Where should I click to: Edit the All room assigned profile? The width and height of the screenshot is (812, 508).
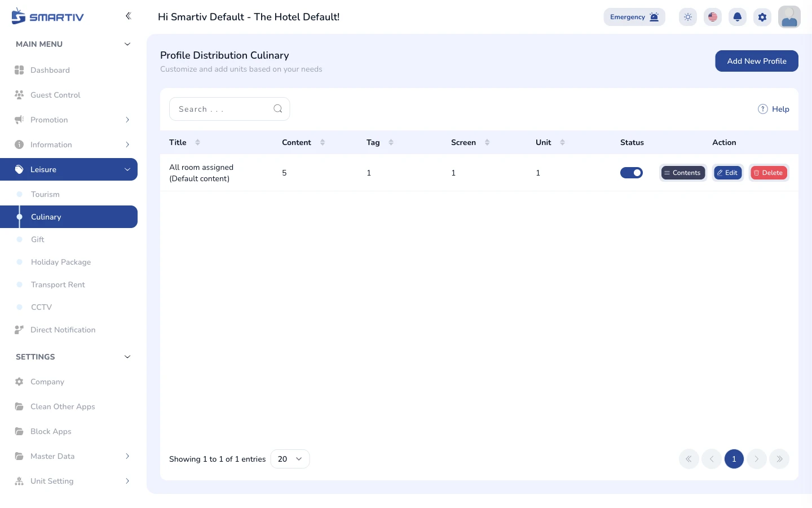[x=728, y=173]
